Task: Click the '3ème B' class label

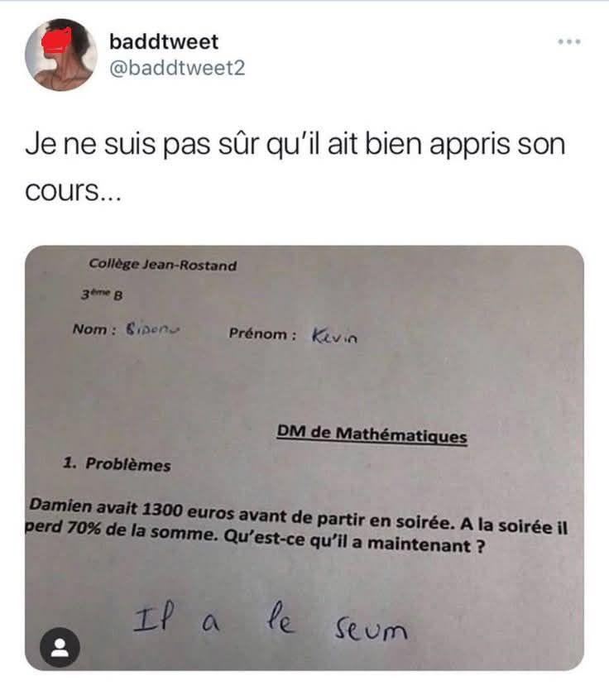Action: (102, 295)
